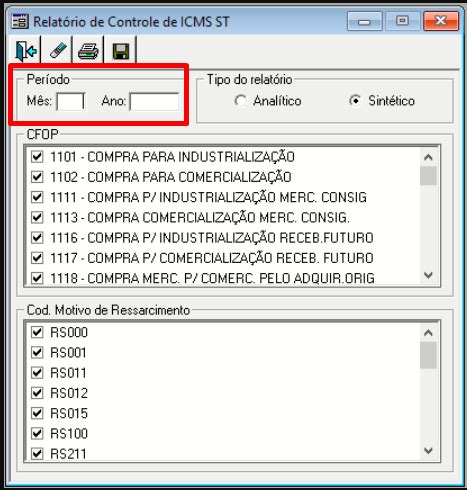The width and height of the screenshot is (467, 490).
Task: Toggle the RS011 checkbox
Action: [x=37, y=373]
